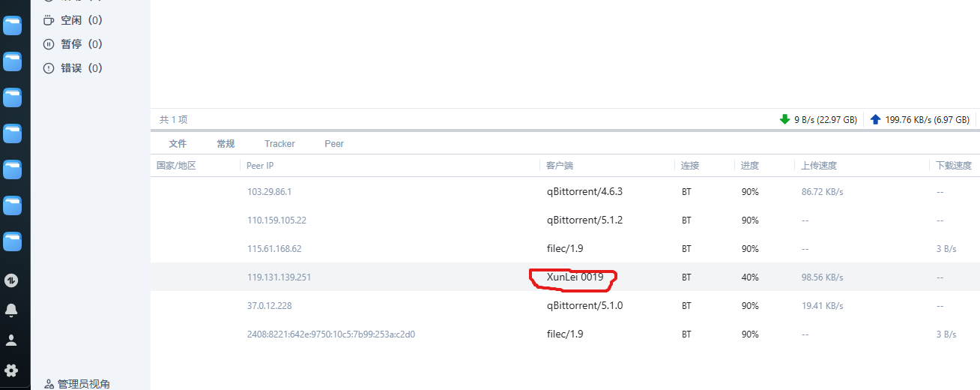Filter by 错误 (0) error status
The image size is (980, 390).
[73, 68]
